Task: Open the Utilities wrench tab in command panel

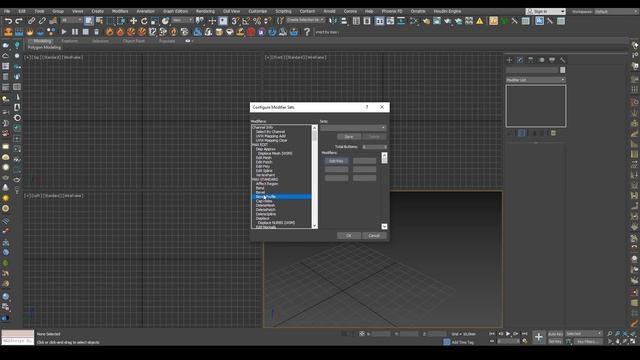Action: (562, 60)
